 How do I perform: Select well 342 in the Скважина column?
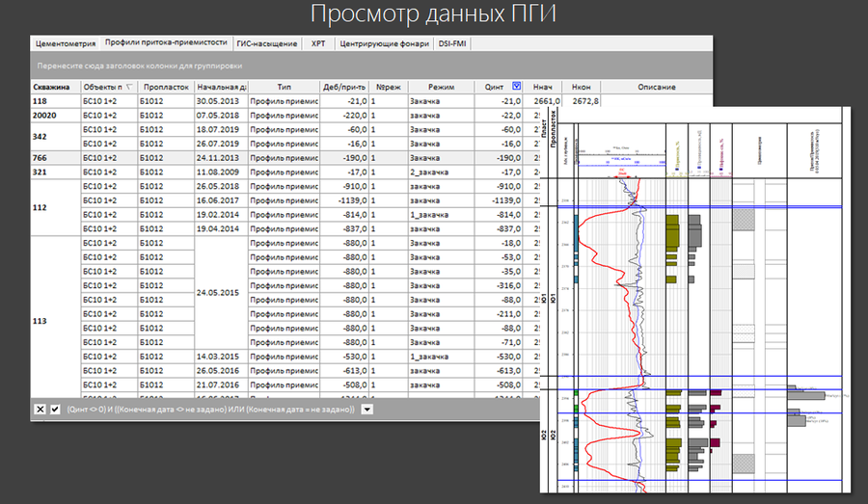[x=55, y=137]
